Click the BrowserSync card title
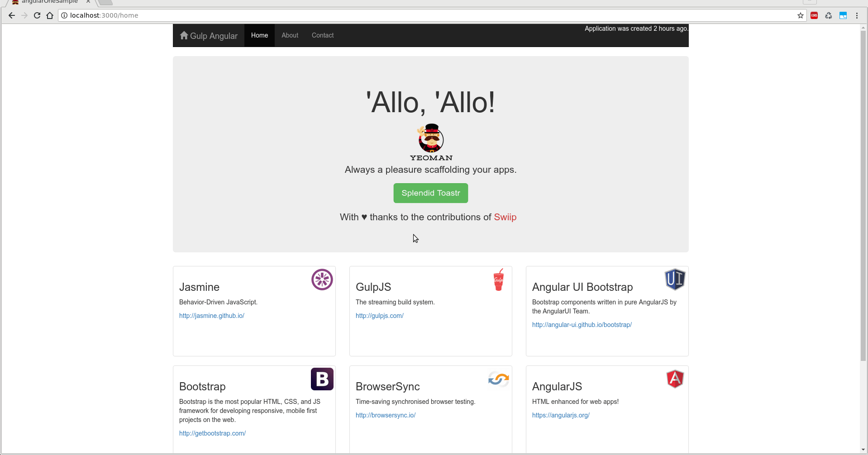This screenshot has height=455, width=868. point(388,387)
